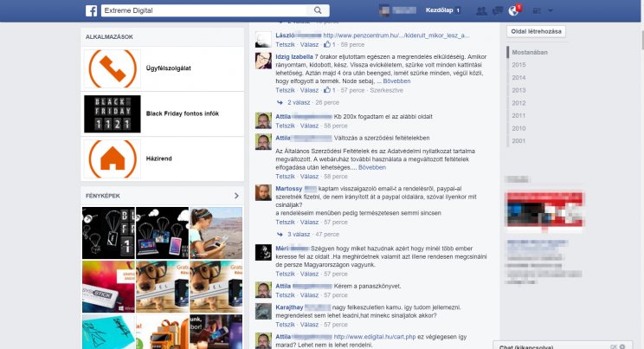Open the friend requests icon
The height and width of the screenshot is (349, 644).
[481, 11]
